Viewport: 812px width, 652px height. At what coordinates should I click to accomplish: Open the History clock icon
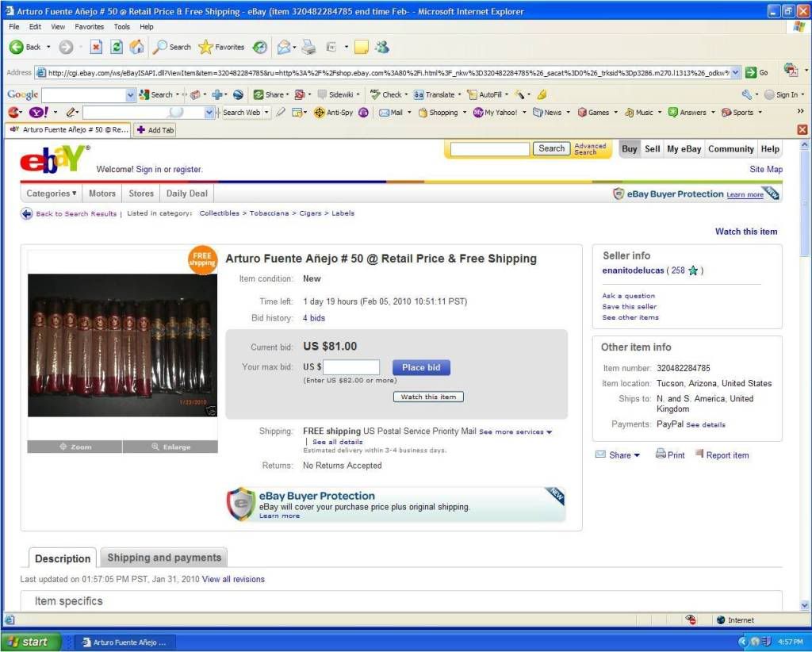259,47
